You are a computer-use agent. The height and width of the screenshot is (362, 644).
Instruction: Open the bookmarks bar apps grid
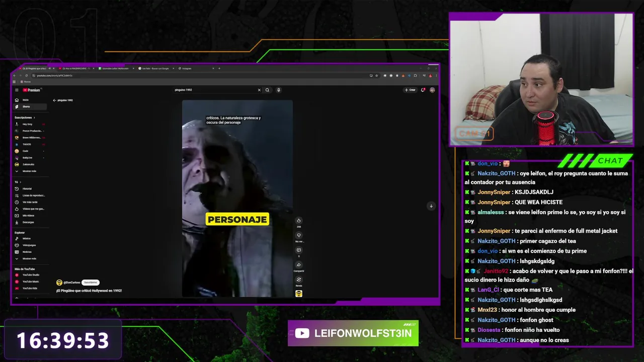14,81
